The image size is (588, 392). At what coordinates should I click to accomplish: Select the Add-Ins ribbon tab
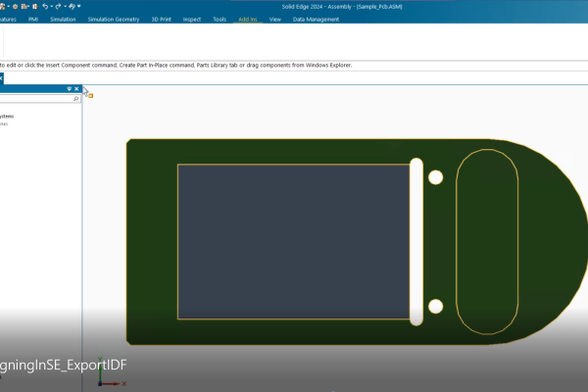pos(248,19)
